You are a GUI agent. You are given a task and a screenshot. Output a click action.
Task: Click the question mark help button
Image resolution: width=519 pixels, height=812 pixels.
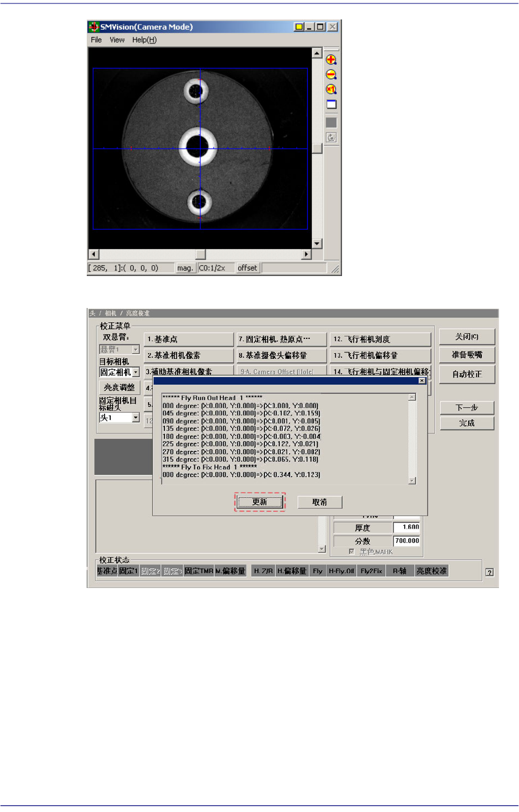pos(489,572)
